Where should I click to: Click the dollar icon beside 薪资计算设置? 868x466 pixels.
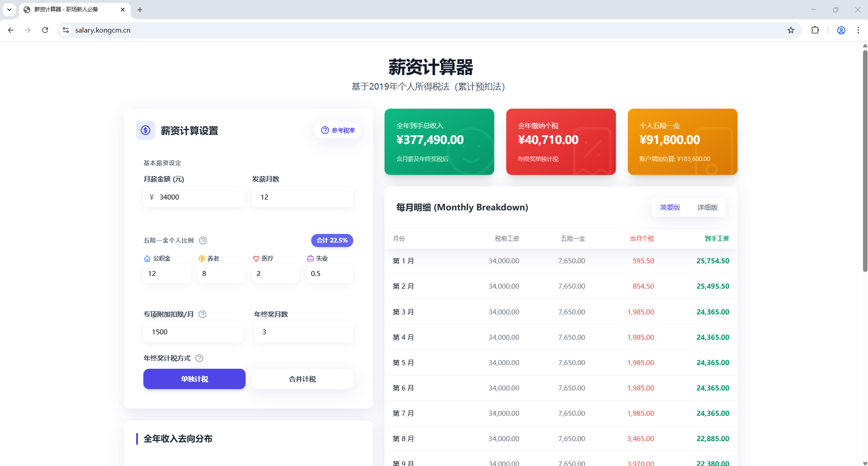pyautogui.click(x=146, y=130)
